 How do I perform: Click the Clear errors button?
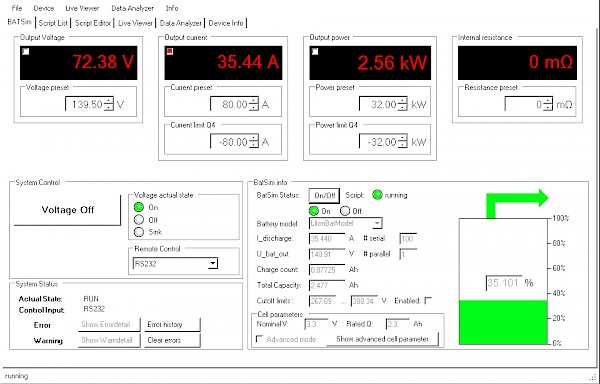click(172, 340)
